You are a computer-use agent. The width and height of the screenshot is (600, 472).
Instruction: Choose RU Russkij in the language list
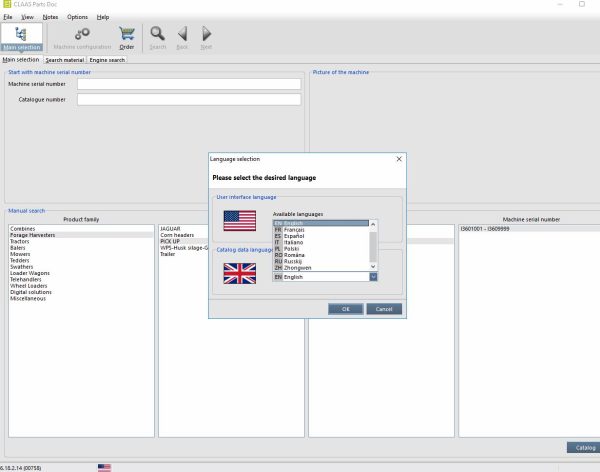pos(321,261)
